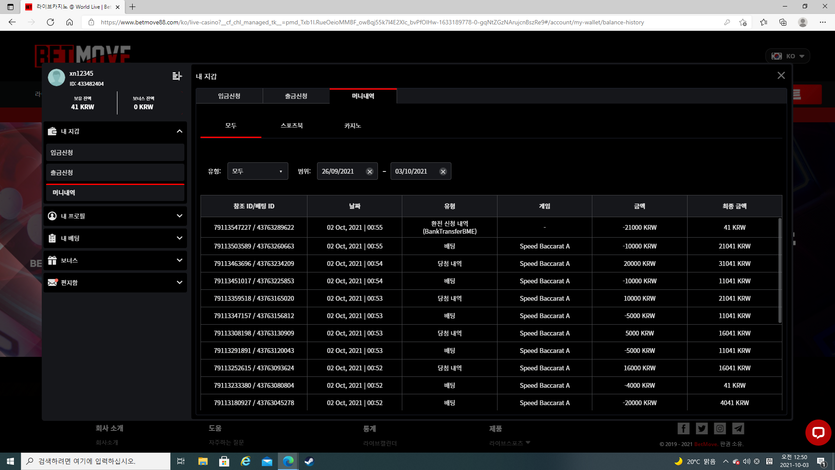Open new browser tab
Viewport: 835px width, 470px height.
pyautogui.click(x=132, y=7)
